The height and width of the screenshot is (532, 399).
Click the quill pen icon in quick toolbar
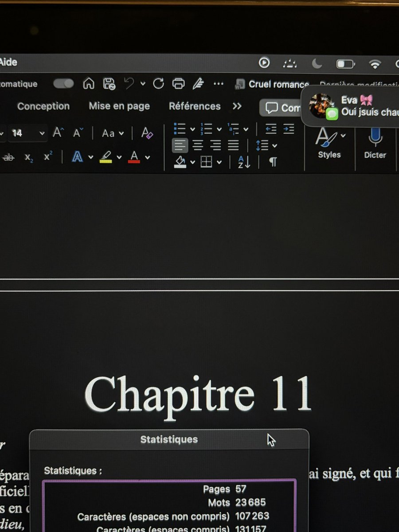[198, 83]
